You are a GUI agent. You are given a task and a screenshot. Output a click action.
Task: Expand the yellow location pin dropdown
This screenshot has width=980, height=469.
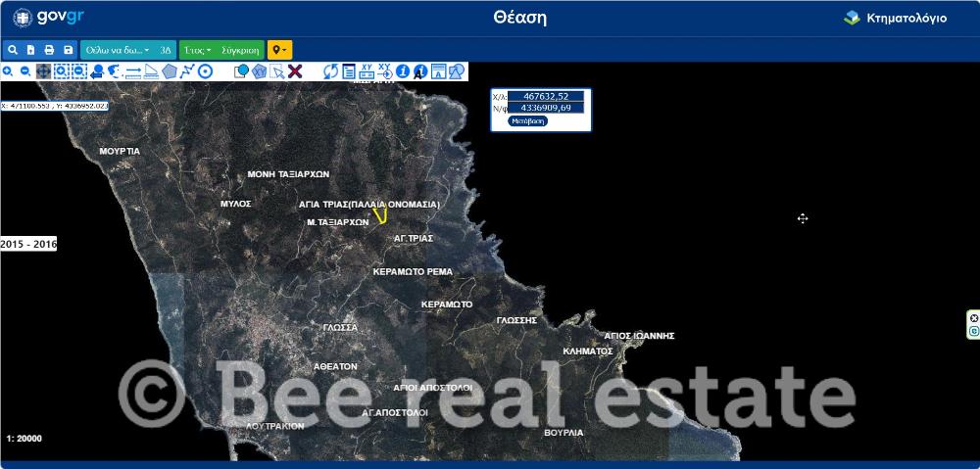(279, 50)
